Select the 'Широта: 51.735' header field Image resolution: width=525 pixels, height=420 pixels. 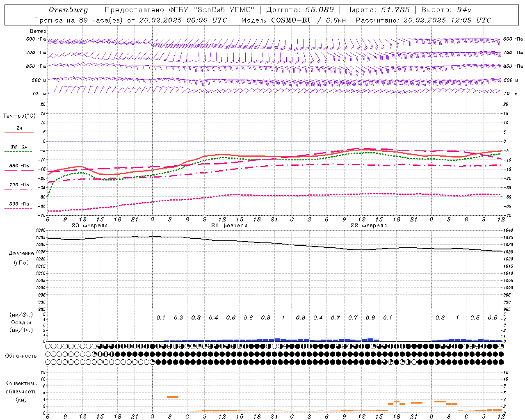(x=377, y=10)
